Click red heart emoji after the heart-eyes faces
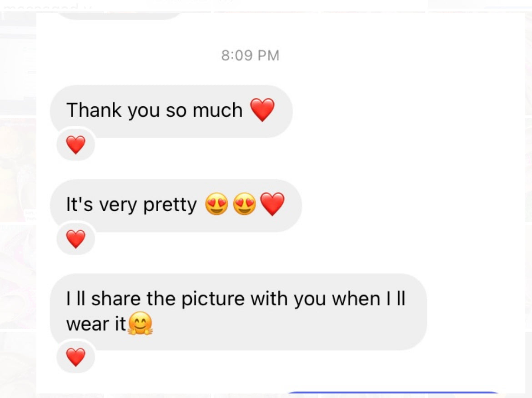 point(272,204)
